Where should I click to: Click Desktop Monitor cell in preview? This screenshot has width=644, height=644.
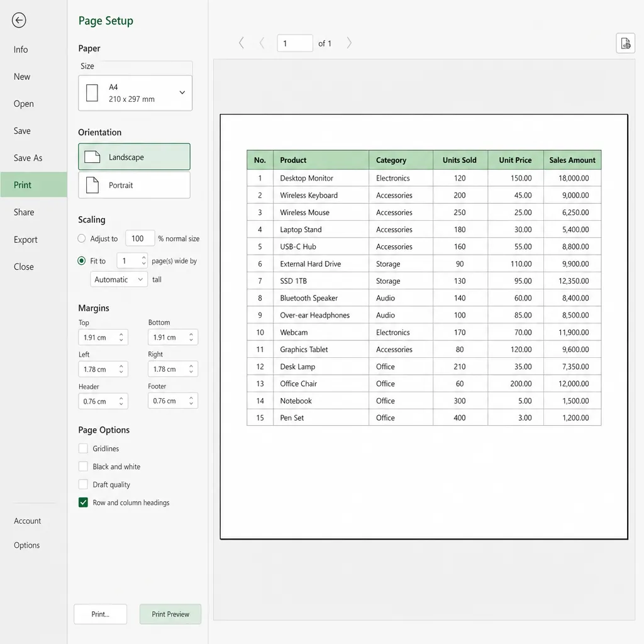(x=321, y=178)
